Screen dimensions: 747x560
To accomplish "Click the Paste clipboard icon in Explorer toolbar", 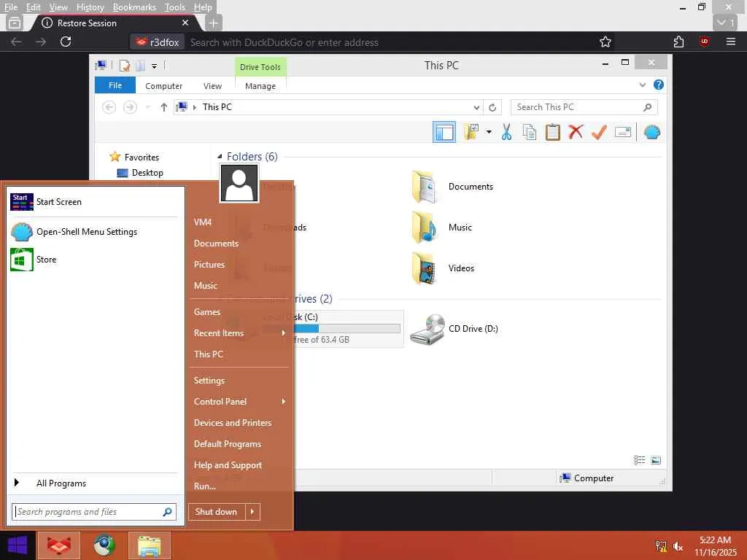I will point(553,132).
